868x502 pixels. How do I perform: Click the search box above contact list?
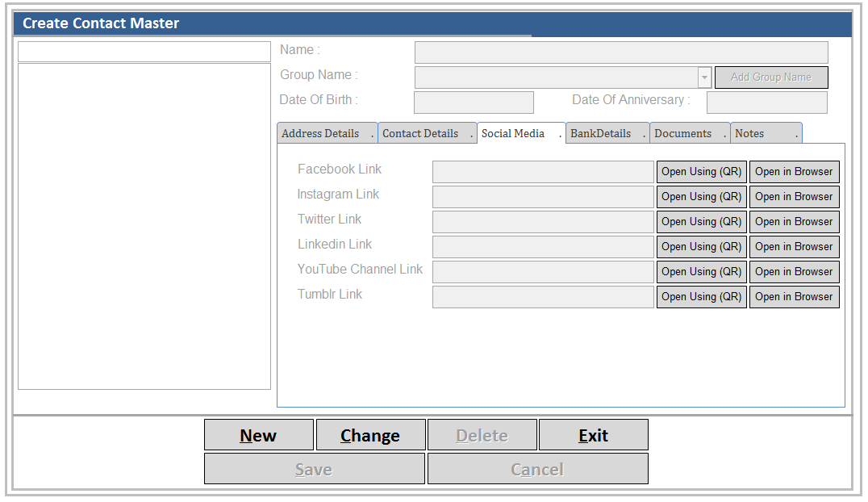coord(144,52)
